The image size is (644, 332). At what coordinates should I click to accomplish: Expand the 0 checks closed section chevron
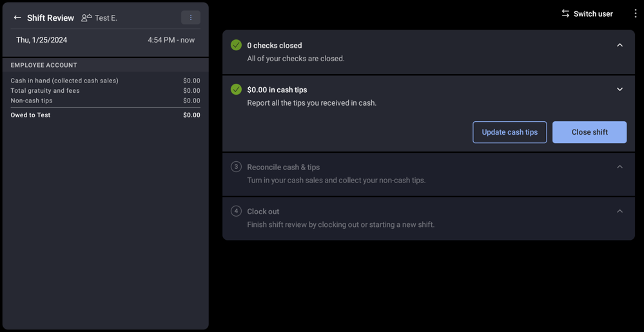pos(620,45)
